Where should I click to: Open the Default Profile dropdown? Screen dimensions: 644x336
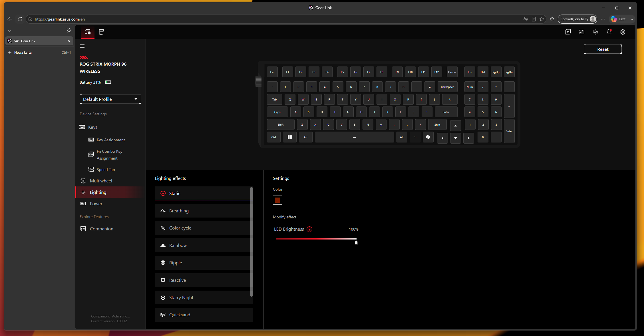[110, 99]
